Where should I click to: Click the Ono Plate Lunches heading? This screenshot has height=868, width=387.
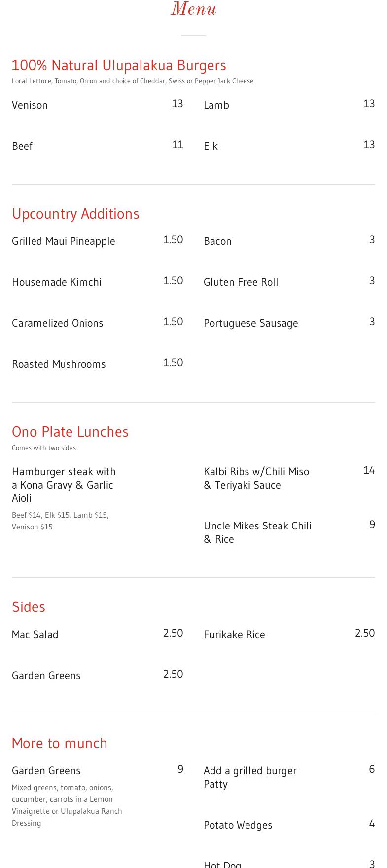[70, 432]
